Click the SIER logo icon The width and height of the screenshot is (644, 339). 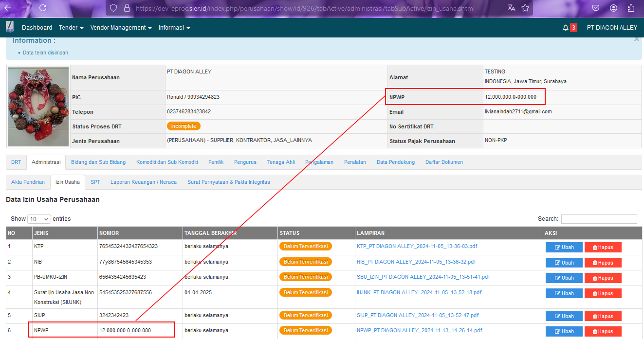tap(10, 27)
